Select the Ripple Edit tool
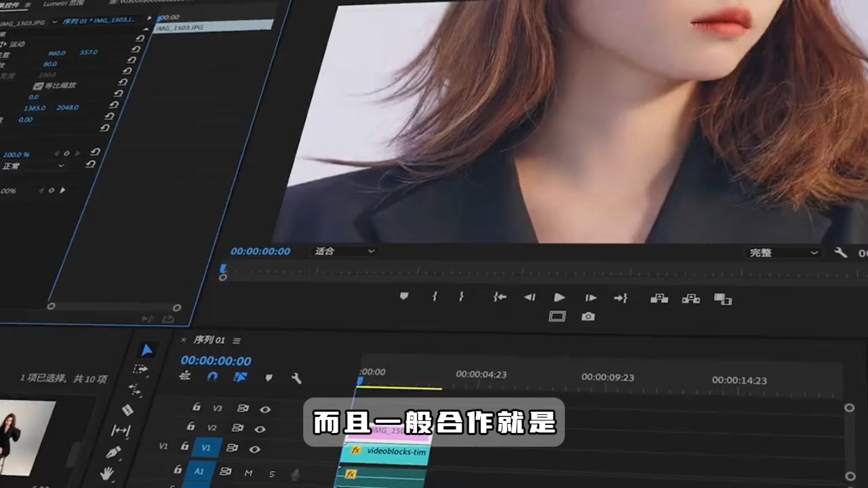Viewport: 868px width, 488px height. [134, 390]
